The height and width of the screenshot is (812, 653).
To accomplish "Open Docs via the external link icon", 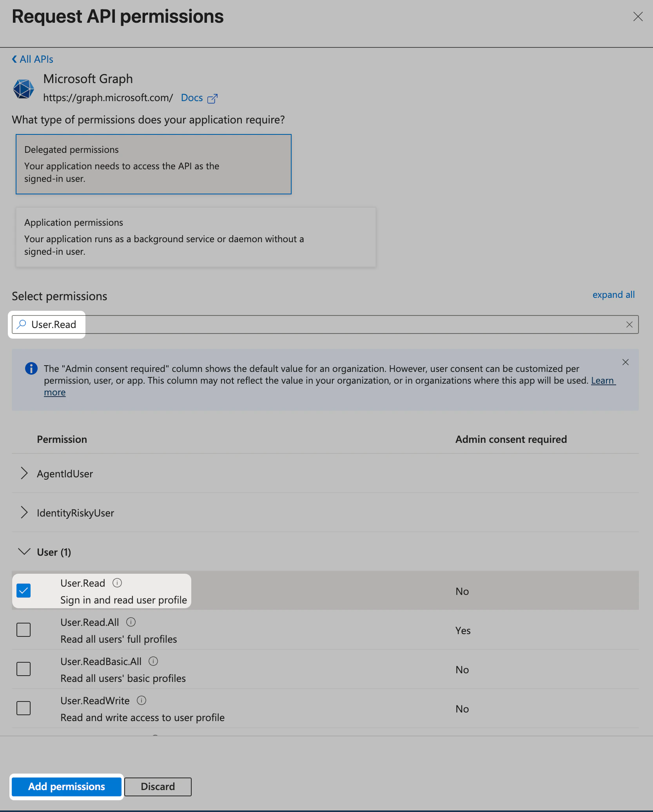I will tap(213, 98).
